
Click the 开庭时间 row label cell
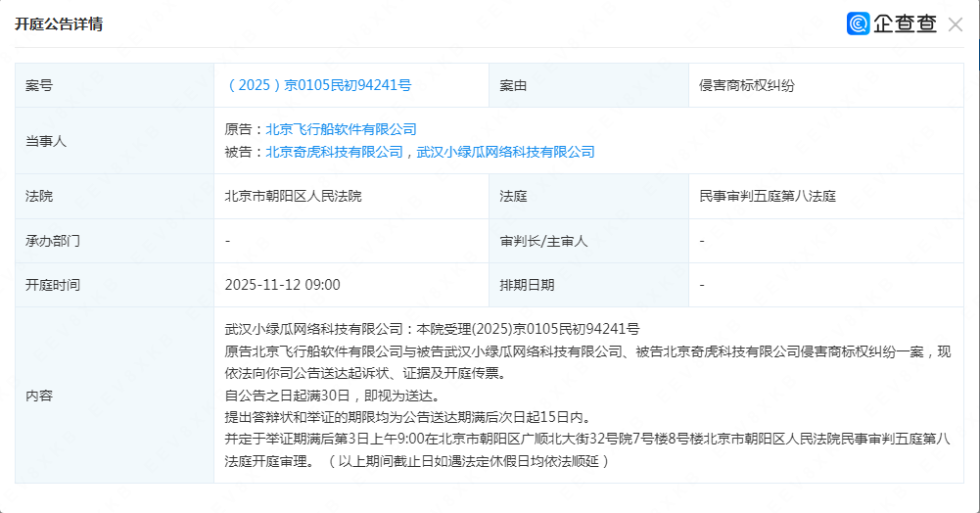[x=53, y=285]
